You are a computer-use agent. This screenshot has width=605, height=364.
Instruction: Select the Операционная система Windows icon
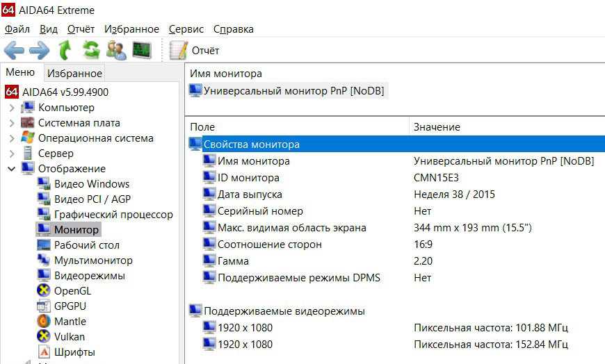(x=28, y=138)
